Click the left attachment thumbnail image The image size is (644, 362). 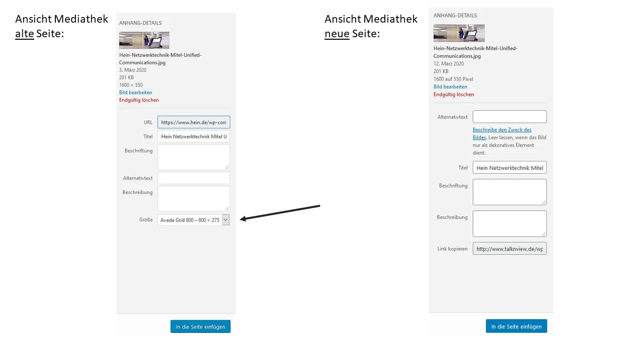144,40
